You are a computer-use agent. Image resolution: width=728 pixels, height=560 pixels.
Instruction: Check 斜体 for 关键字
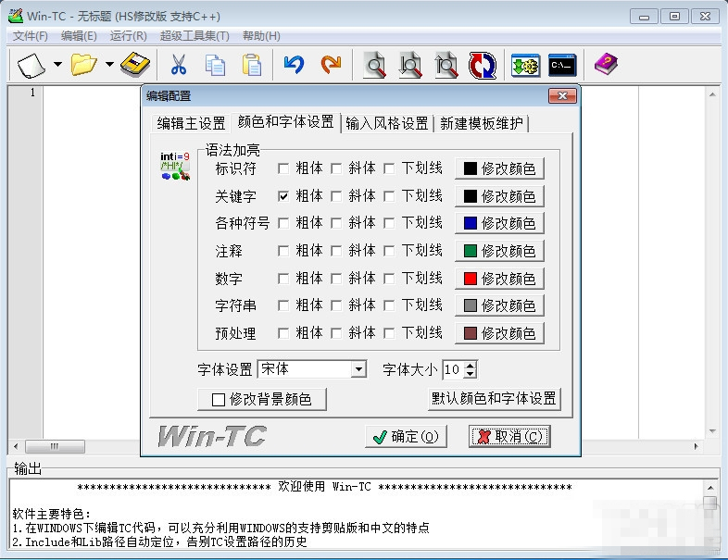(x=336, y=196)
